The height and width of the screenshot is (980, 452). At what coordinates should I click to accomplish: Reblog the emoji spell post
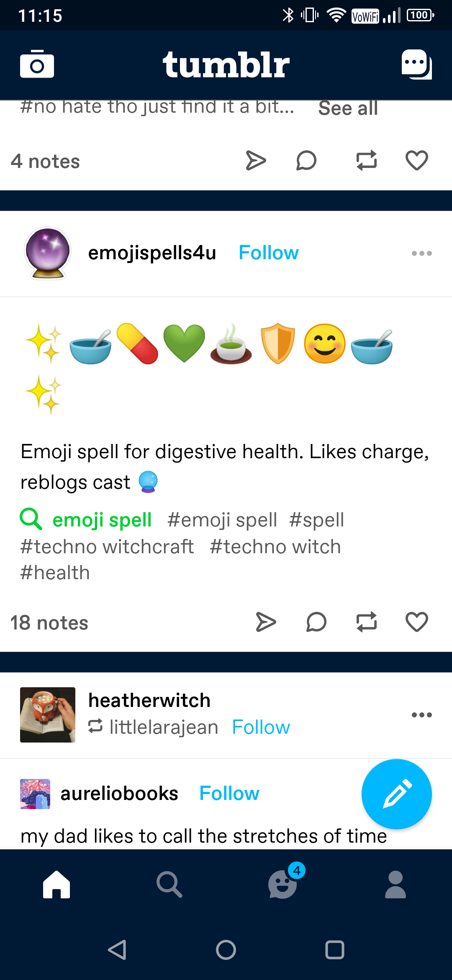367,622
